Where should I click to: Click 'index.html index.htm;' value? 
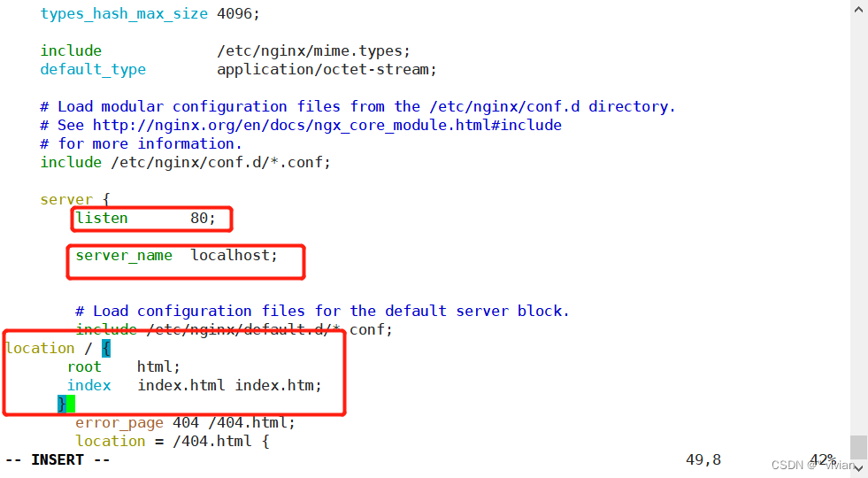pos(230,386)
